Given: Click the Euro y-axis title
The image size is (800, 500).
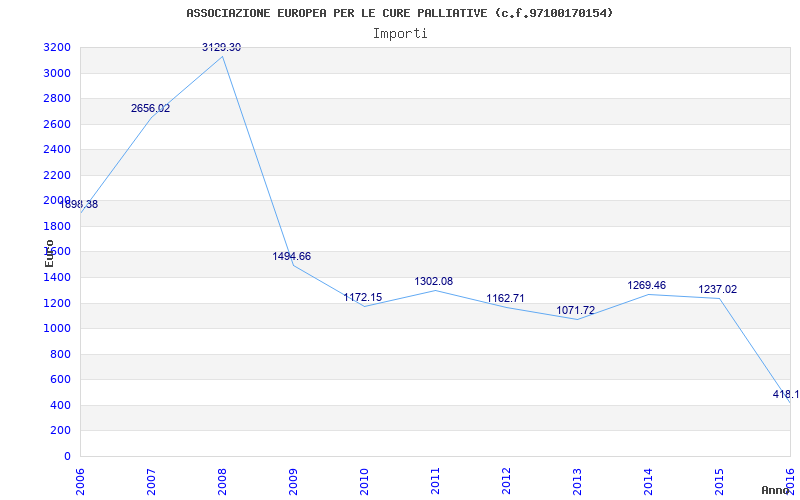Looking at the screenshot, I should [x=49, y=253].
